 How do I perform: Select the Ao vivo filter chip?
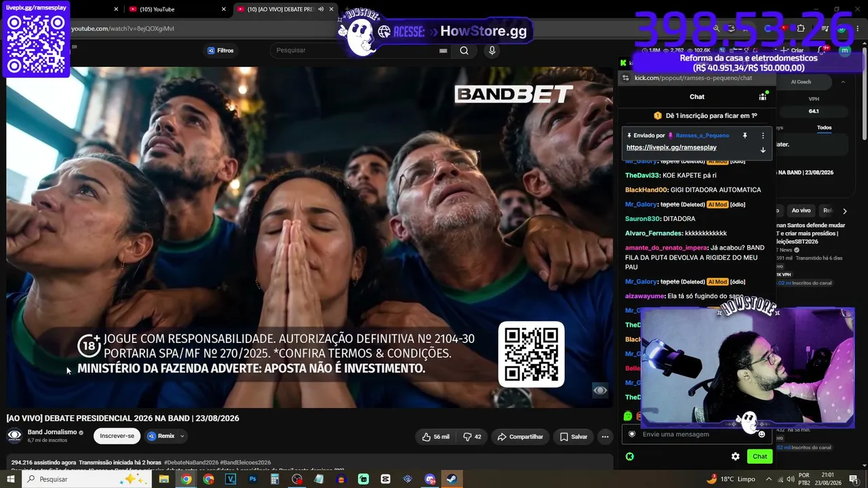[801, 211]
